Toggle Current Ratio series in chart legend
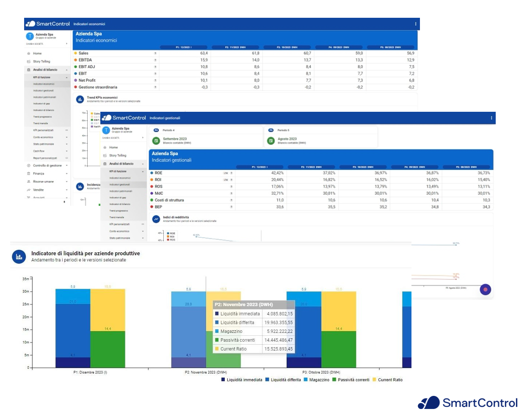530x420 pixels. coord(388,380)
